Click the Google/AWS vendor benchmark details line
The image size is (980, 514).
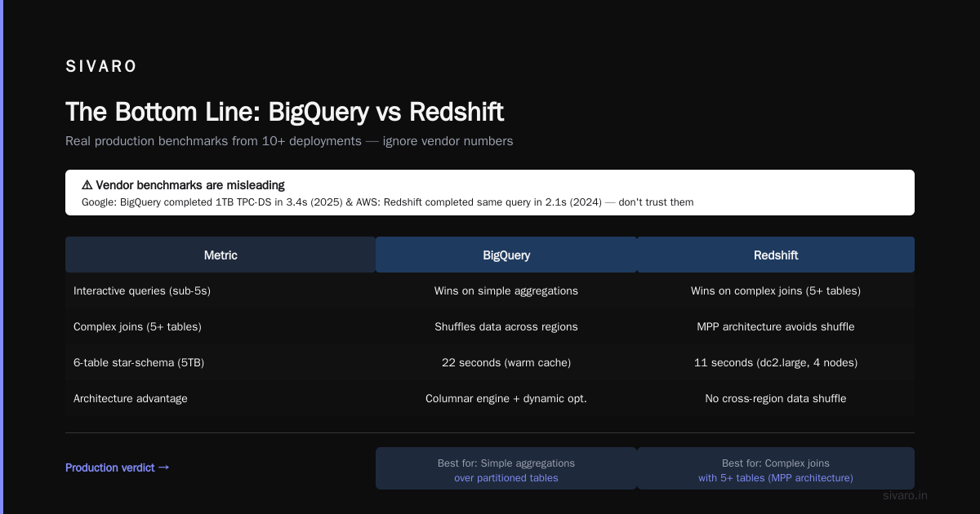pos(387,202)
